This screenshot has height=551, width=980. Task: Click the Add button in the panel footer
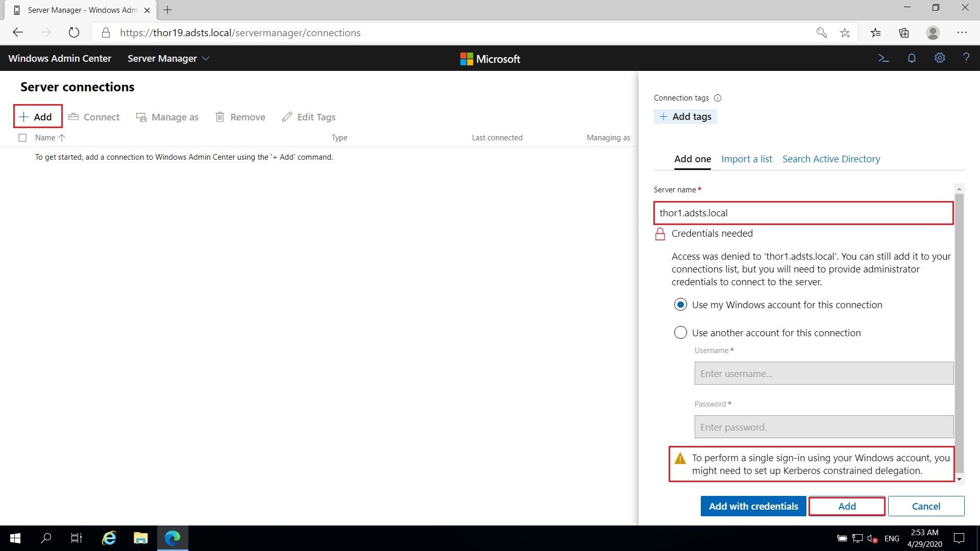coord(847,506)
